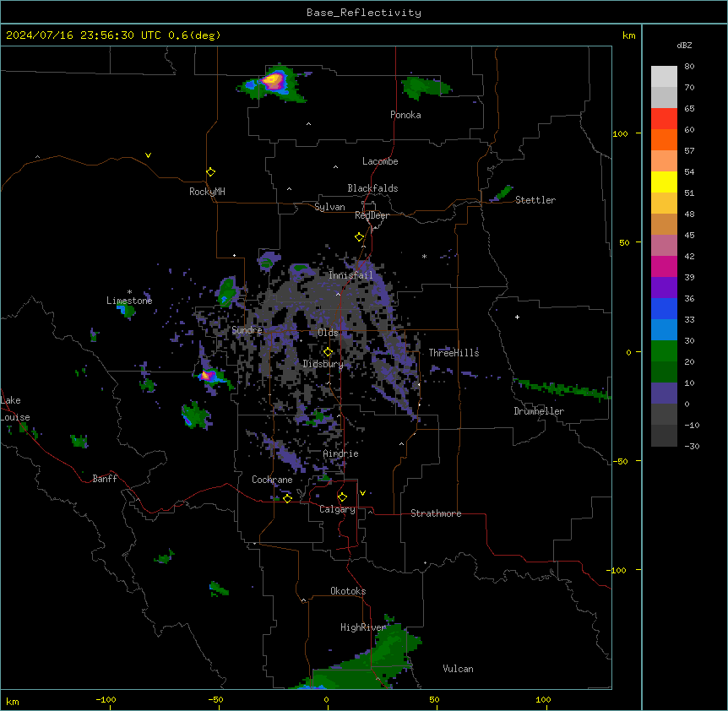Screen dimensions: 728x711
Task: Click the yellow diamond marker south of RedDeer
Action: tap(360, 237)
